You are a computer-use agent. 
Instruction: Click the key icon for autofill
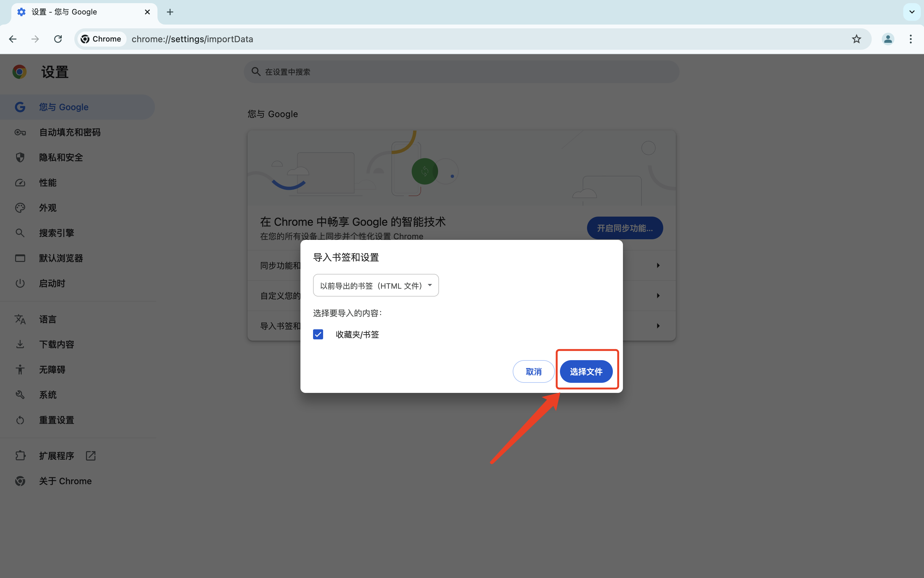(20, 132)
